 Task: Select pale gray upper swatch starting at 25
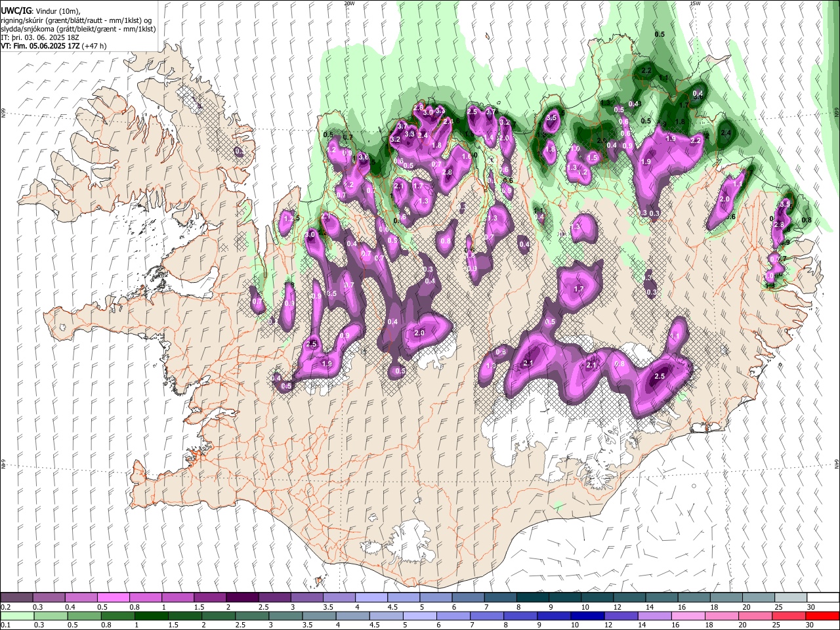pos(791,597)
